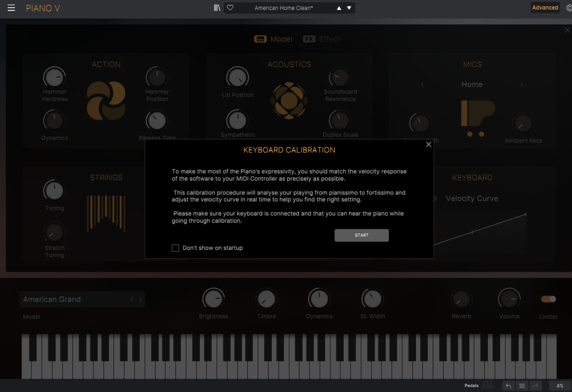Click the Soundboard Resonance knob

point(340,77)
